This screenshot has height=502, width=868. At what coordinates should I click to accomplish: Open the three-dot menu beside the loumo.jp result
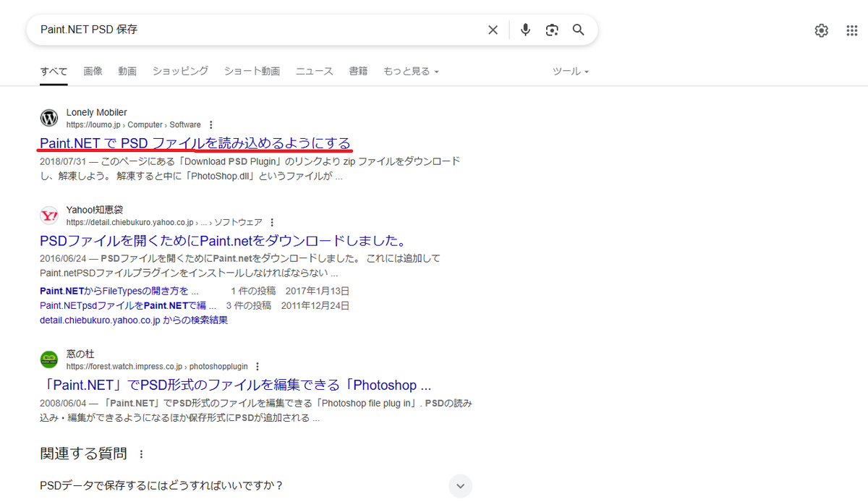[x=210, y=125]
